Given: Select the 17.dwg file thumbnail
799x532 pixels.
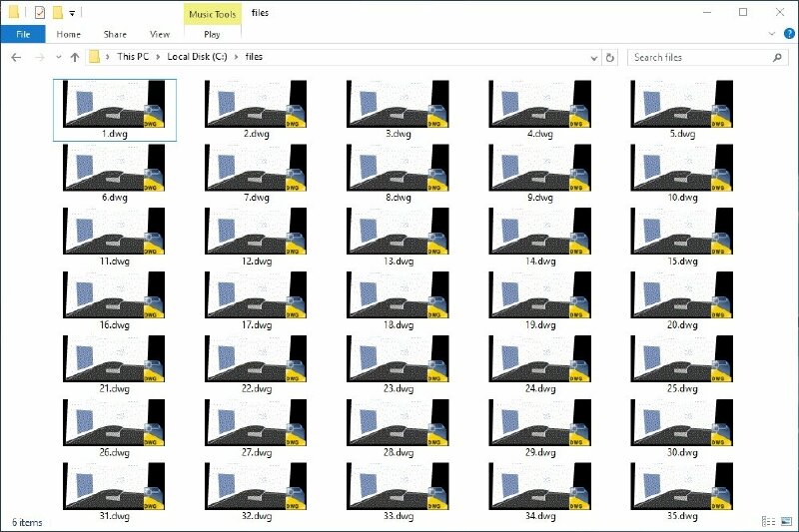Looking at the screenshot, I should click(x=256, y=294).
